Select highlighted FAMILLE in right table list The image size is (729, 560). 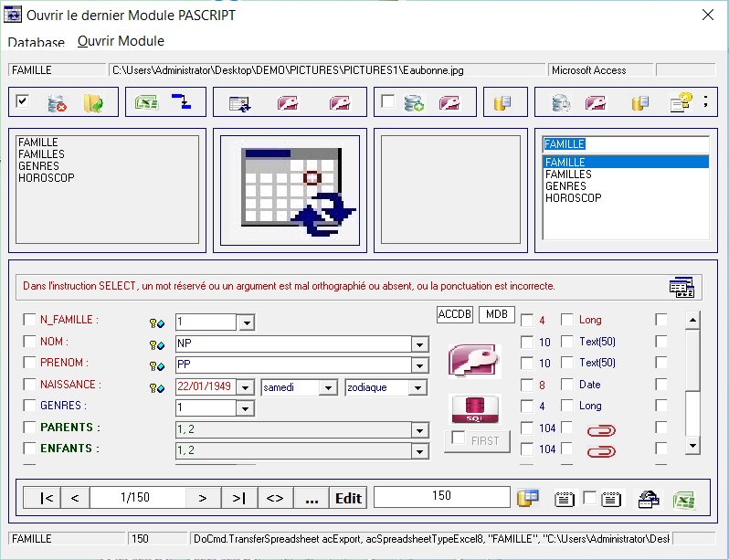click(x=626, y=162)
